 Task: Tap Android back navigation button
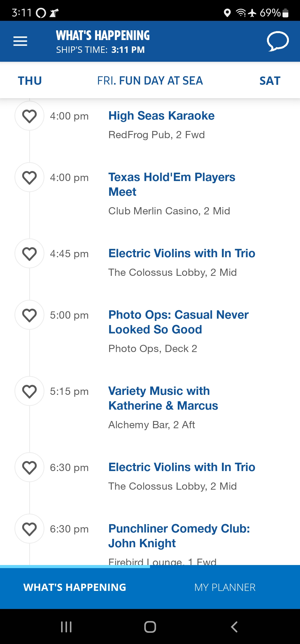(234, 627)
